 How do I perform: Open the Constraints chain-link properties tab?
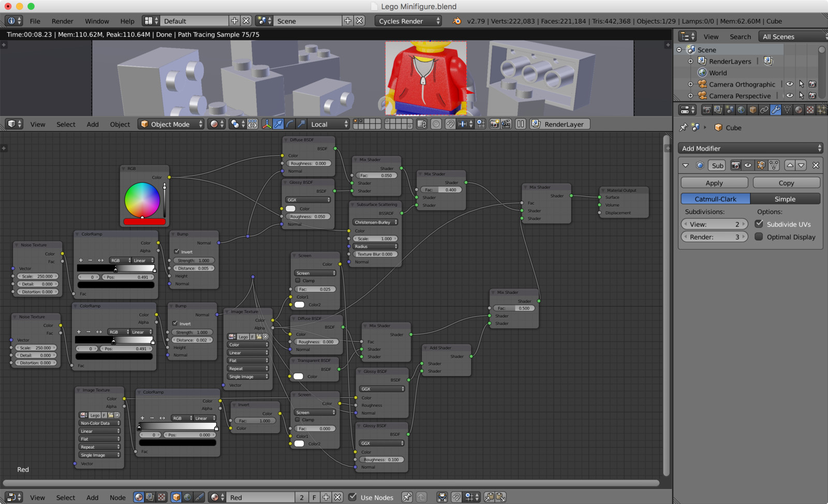coord(764,110)
